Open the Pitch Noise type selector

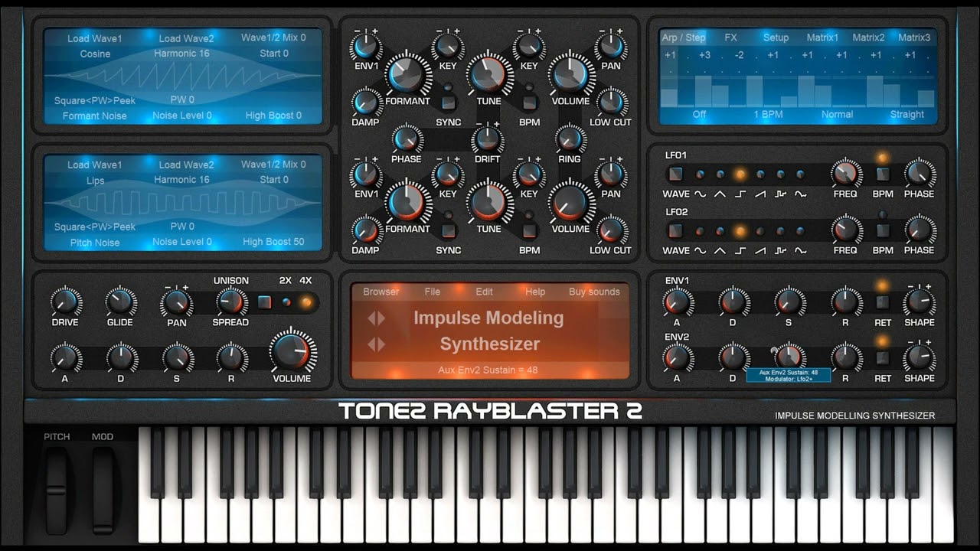[95, 243]
